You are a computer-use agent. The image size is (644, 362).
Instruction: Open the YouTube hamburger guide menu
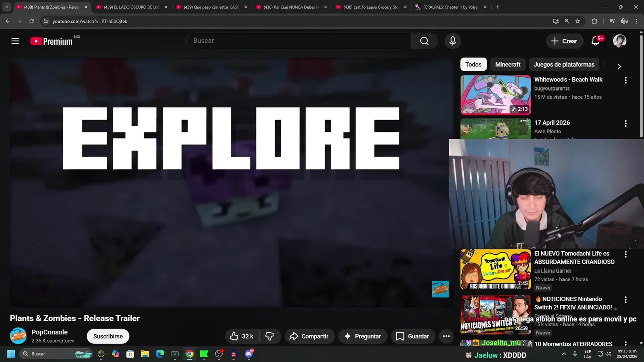tap(15, 41)
